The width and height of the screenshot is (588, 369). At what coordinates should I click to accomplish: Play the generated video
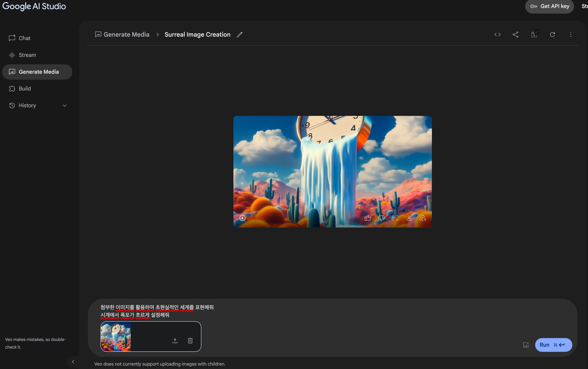click(x=243, y=218)
